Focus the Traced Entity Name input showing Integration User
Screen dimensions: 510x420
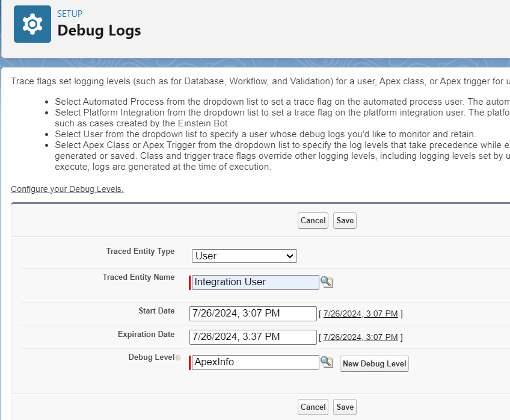(254, 282)
